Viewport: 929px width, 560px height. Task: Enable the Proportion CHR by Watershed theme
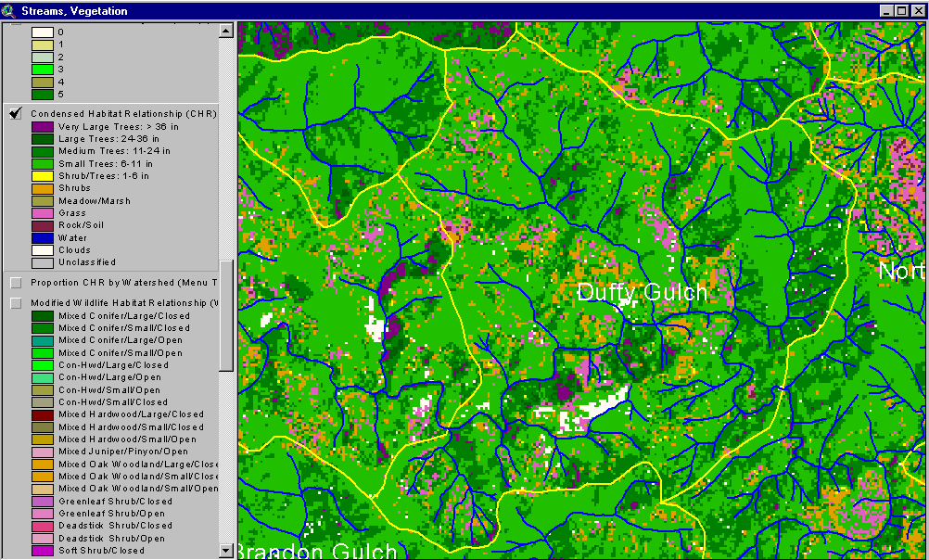(x=16, y=284)
